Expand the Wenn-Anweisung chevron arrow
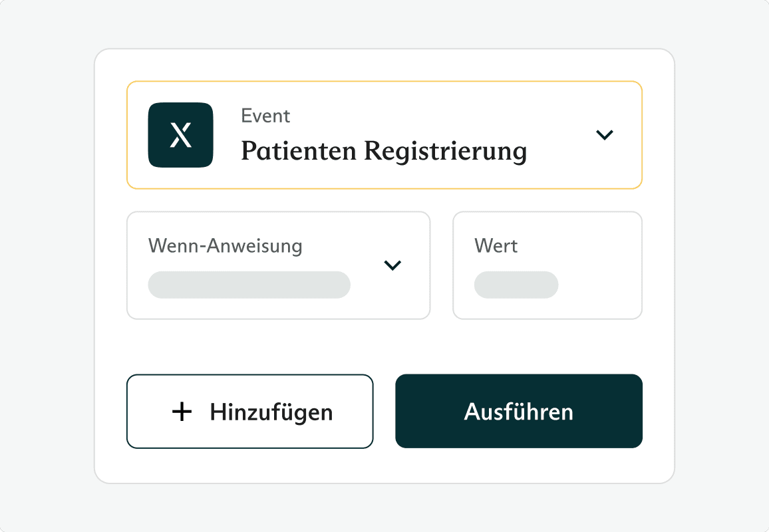769x532 pixels. [x=392, y=265]
